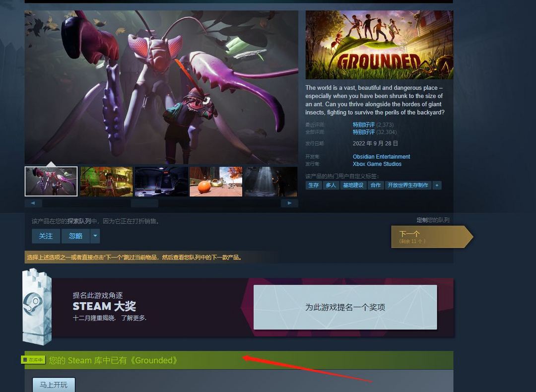Click the left arrow of the screenshot strip
The height and width of the screenshot is (392, 536).
(x=33, y=203)
